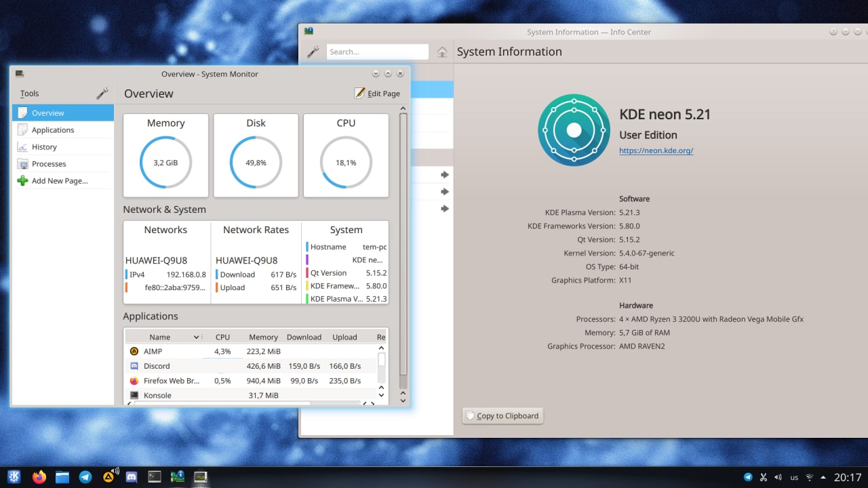Select the AIMP memory value 223,2 MiB
Image resolution: width=868 pixels, height=488 pixels.
(x=263, y=351)
